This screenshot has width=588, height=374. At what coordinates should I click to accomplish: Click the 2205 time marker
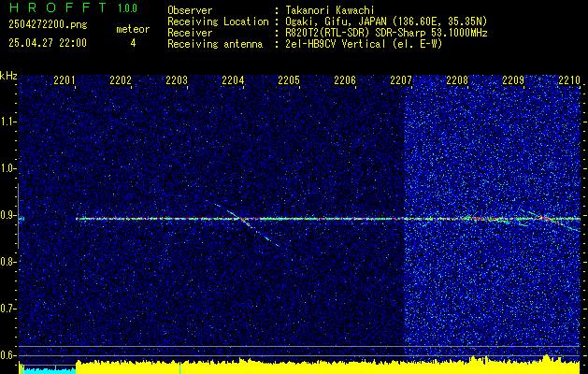(289, 80)
